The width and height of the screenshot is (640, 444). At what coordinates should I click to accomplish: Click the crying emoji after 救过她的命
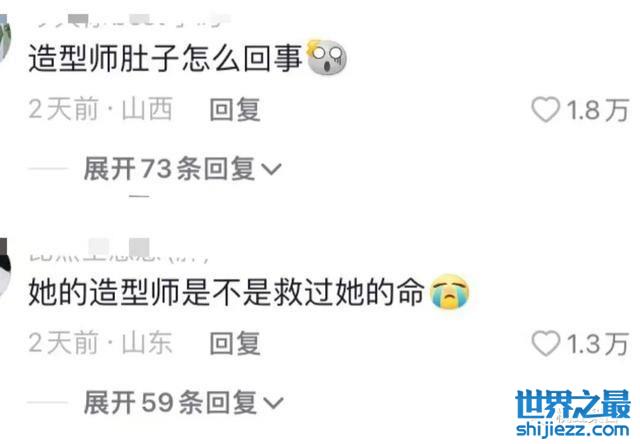[x=450, y=291]
